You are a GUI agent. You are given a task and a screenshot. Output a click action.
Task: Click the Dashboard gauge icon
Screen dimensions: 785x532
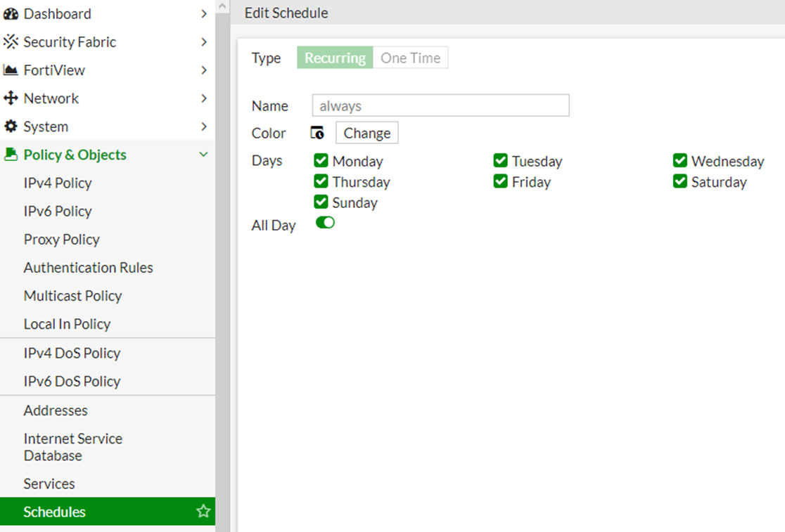(x=11, y=14)
